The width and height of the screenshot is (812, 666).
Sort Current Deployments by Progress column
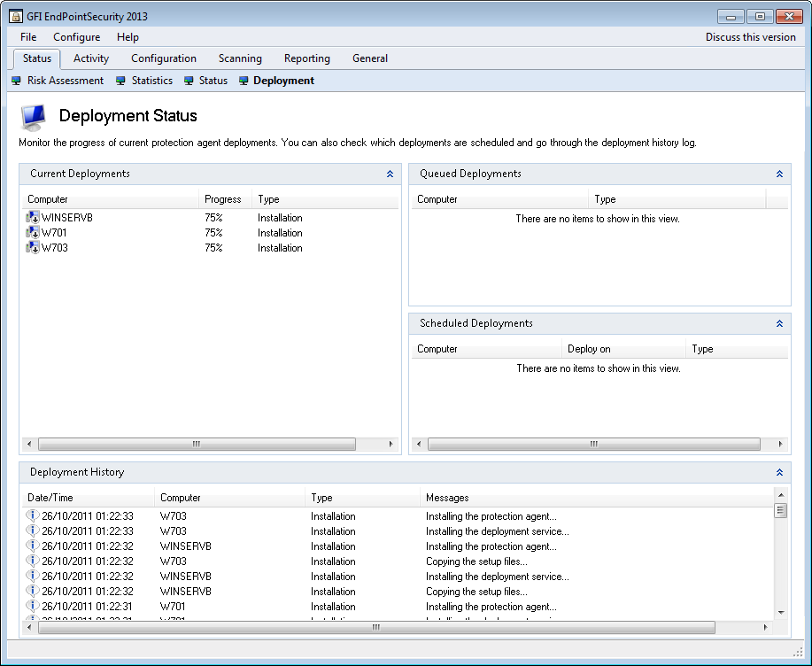[223, 199]
